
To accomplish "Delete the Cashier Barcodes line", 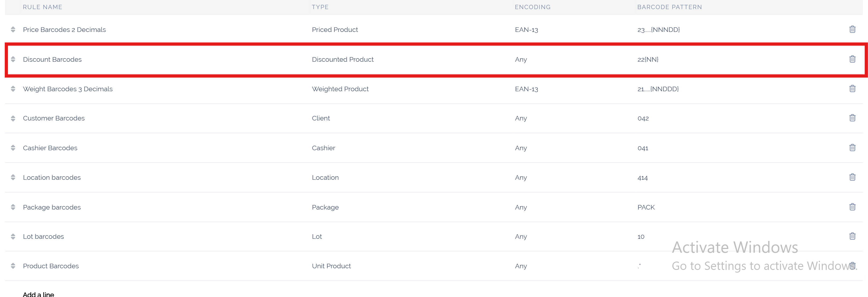I will click(852, 148).
